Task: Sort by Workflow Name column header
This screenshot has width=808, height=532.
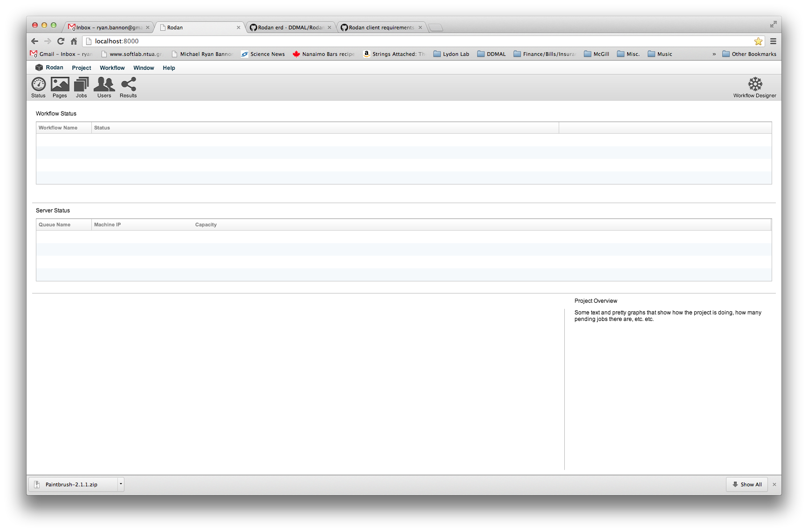Action: [x=64, y=128]
